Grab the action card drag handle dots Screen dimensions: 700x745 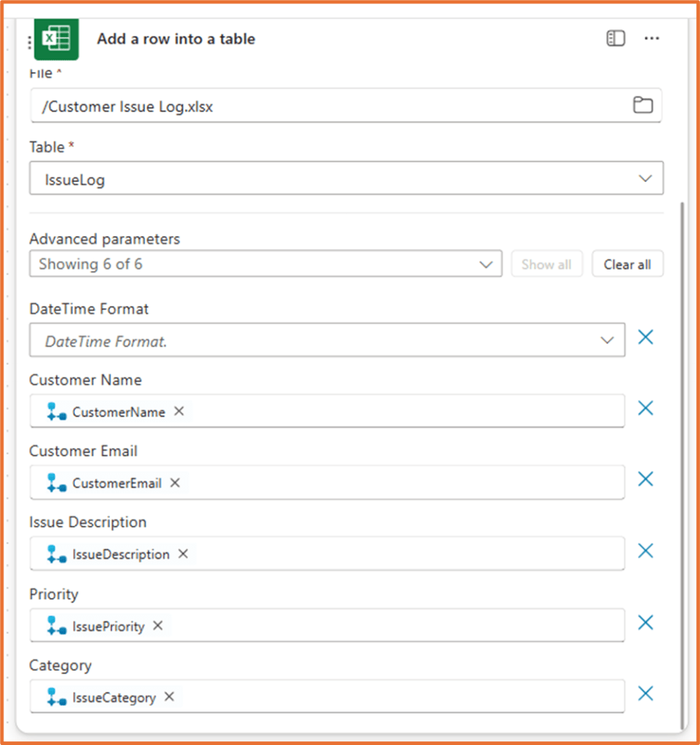(x=28, y=39)
